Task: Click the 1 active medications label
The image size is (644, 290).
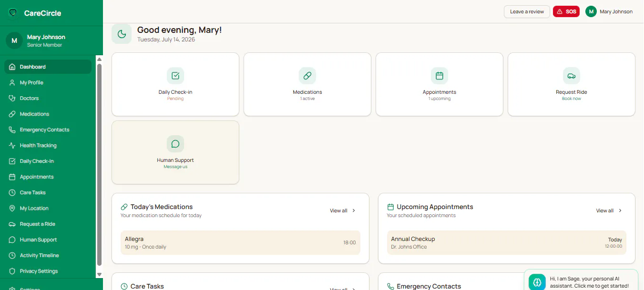Action: [x=307, y=99]
